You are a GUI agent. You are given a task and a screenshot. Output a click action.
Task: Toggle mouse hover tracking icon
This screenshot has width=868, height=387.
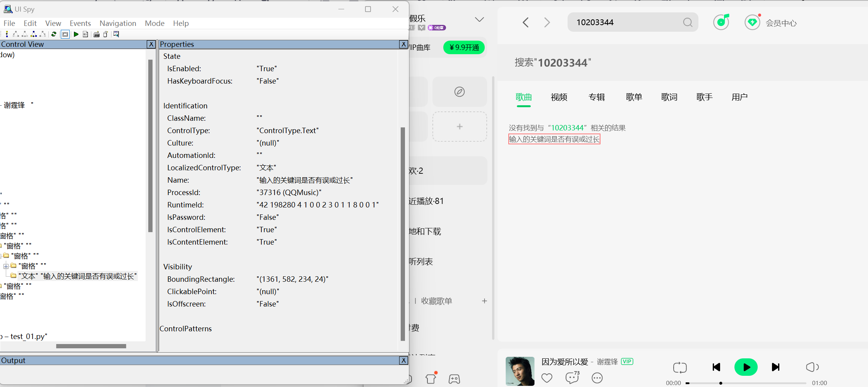pos(105,34)
